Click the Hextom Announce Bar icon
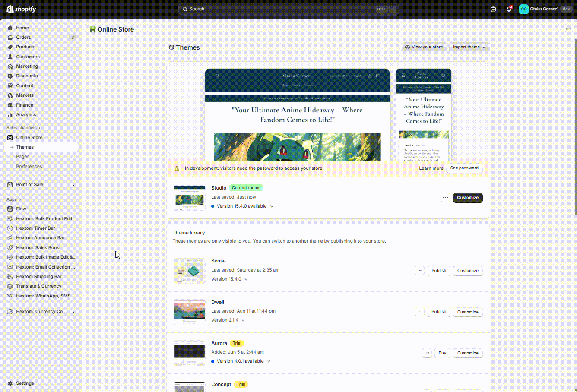 tap(10, 237)
